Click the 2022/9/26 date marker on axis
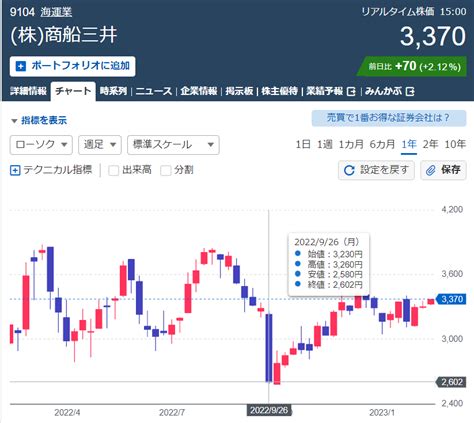Image resolution: width=474 pixels, height=423 pixels. click(269, 410)
